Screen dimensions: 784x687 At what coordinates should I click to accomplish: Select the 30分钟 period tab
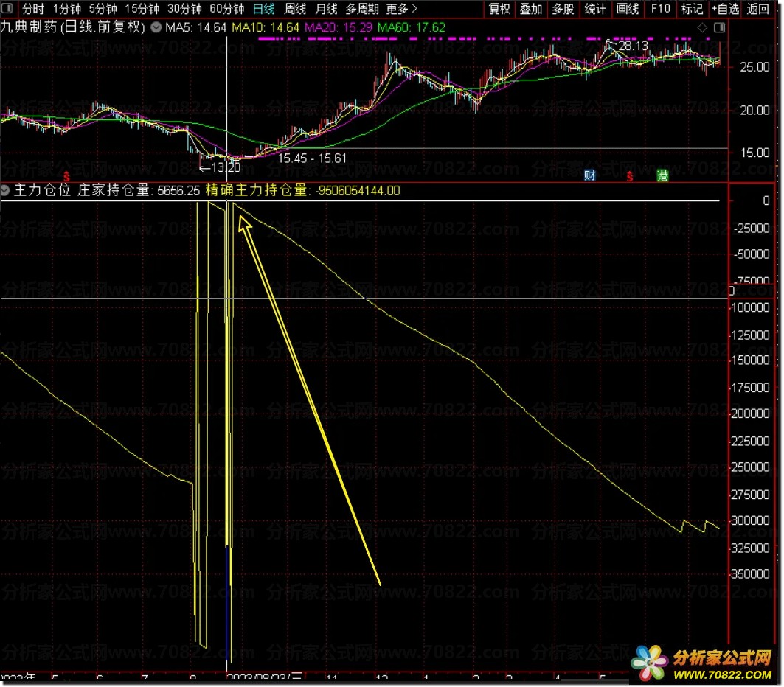(x=184, y=9)
